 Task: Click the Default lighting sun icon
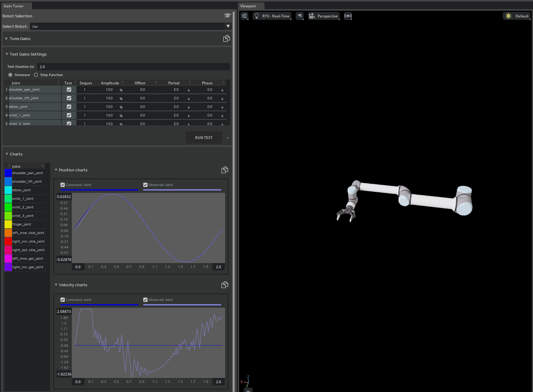click(x=508, y=16)
